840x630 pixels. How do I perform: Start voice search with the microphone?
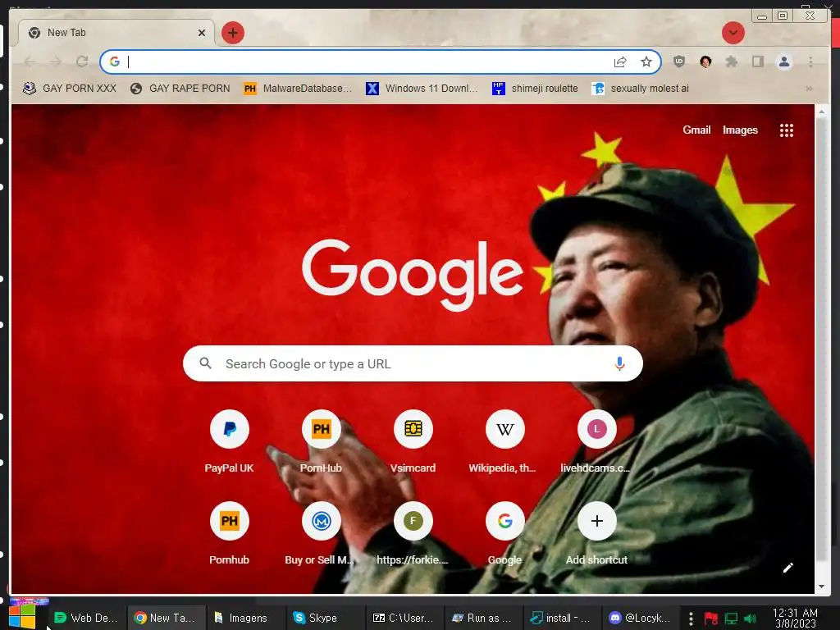click(x=619, y=363)
